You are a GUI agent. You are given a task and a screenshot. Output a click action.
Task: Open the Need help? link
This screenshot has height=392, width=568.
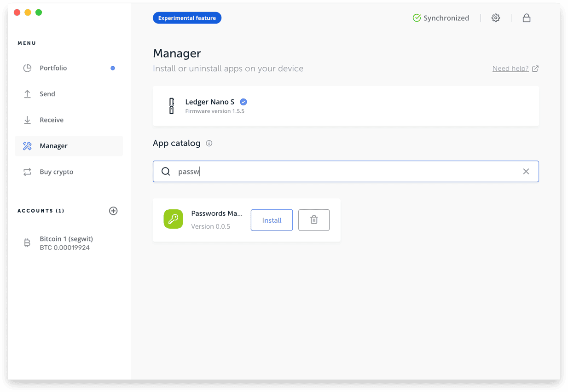click(x=510, y=69)
